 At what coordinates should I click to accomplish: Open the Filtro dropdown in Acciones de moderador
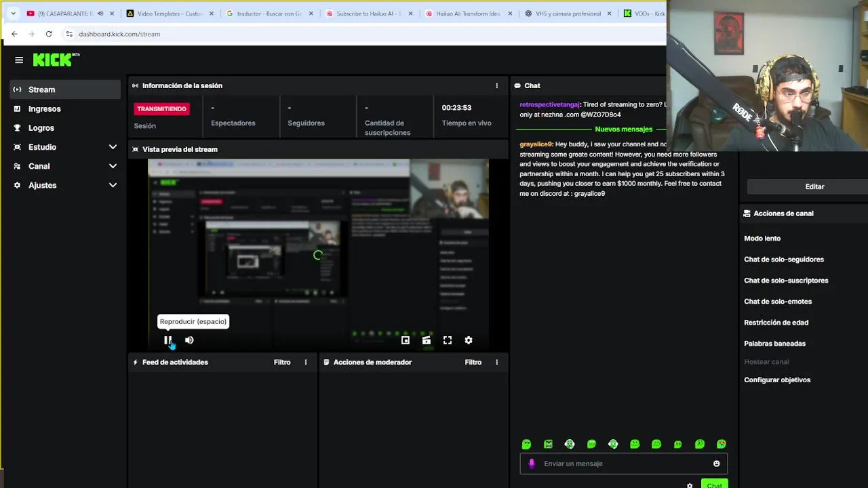coord(473,362)
